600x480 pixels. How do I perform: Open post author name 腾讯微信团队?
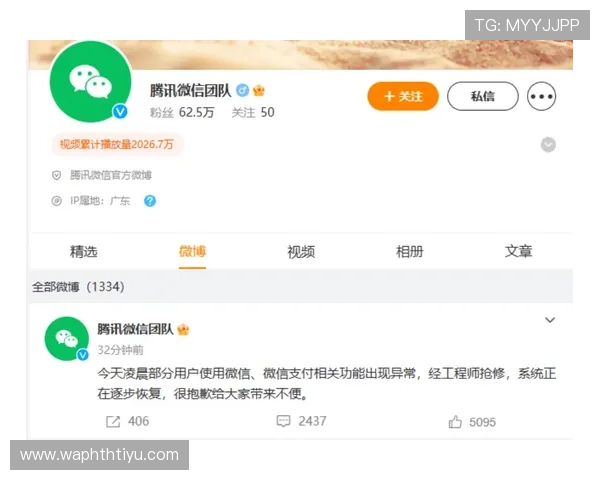click(x=135, y=329)
